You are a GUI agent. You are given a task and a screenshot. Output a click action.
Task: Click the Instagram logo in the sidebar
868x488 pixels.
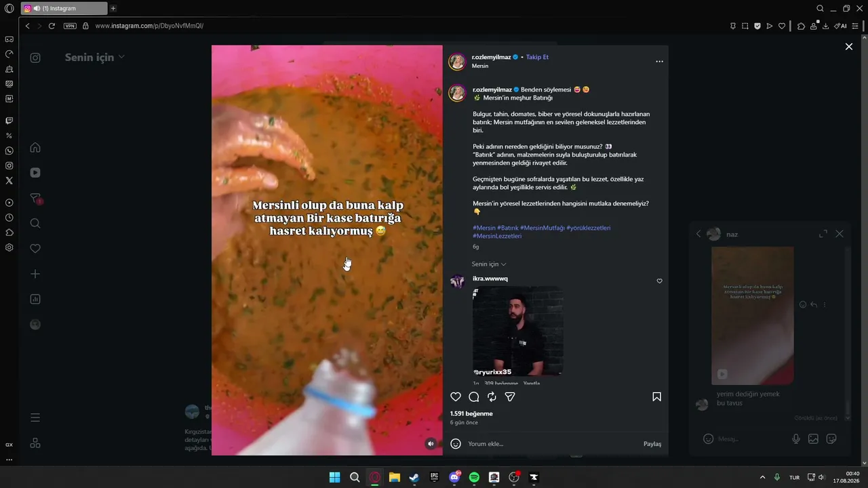click(x=35, y=58)
